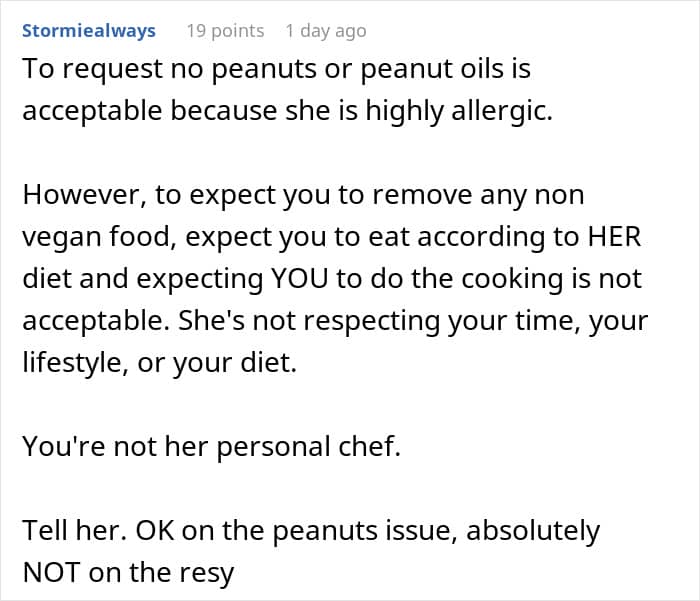700x601 pixels.
Task: Click the phrase lifestyle, or your diet
Action: tap(160, 362)
